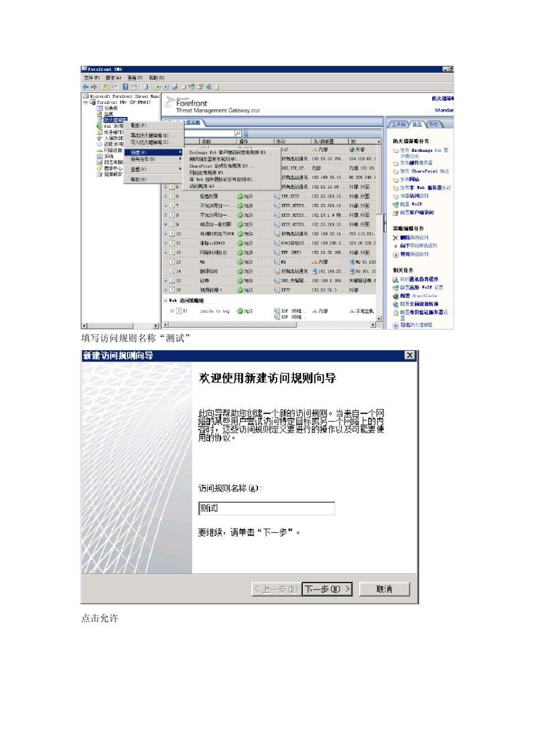
Task: Expand rule row 10 in policy list
Action: click(165, 234)
